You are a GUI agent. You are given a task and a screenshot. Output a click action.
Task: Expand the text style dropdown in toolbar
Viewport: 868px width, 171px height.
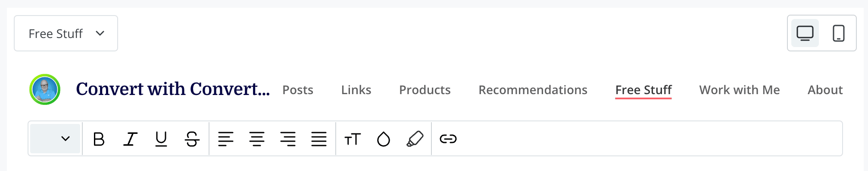tap(55, 139)
